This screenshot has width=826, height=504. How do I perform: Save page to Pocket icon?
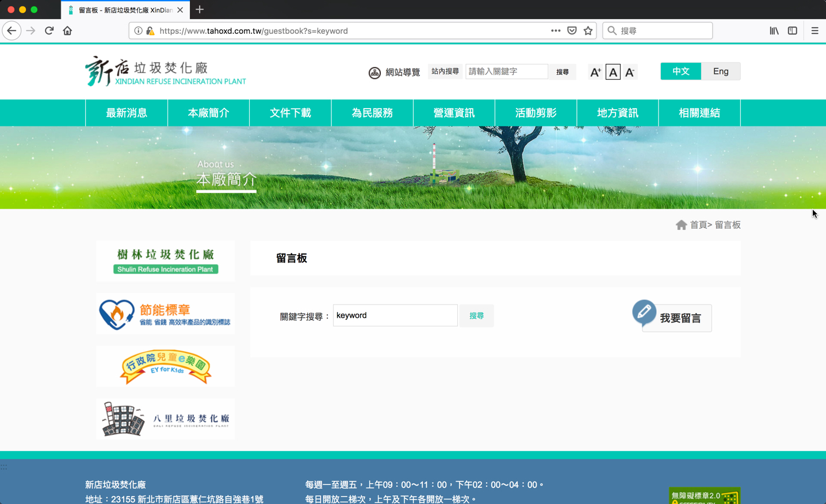click(x=572, y=30)
